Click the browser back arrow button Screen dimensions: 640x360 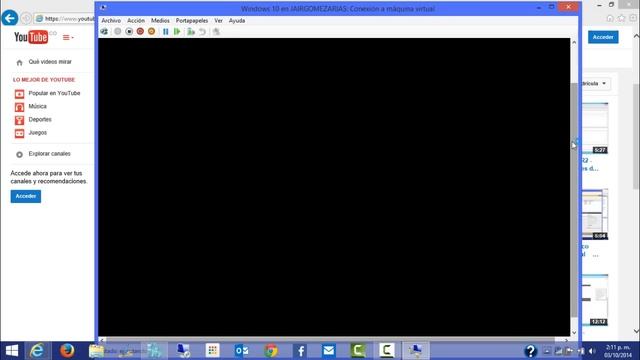[x=10, y=18]
